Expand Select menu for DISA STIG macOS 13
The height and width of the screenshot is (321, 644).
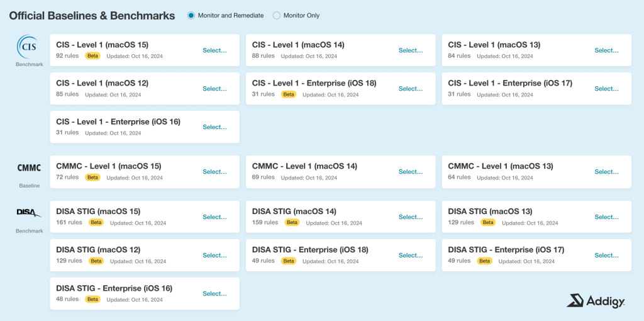click(607, 217)
